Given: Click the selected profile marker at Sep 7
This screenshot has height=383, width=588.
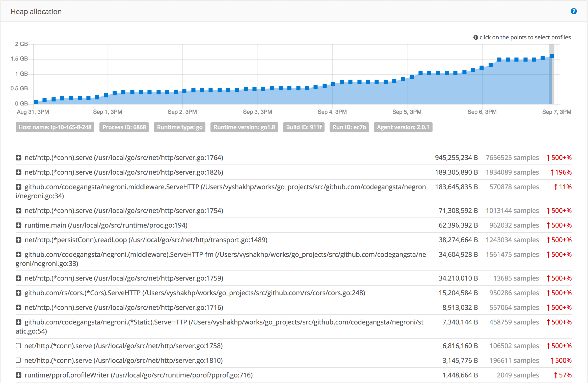Looking at the screenshot, I should pyautogui.click(x=551, y=56).
